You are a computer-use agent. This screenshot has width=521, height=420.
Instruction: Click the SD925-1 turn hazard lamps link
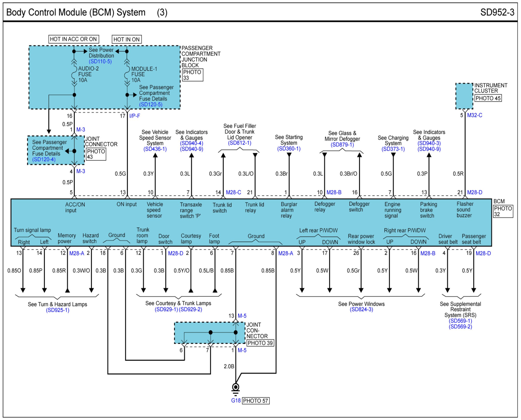click(58, 310)
